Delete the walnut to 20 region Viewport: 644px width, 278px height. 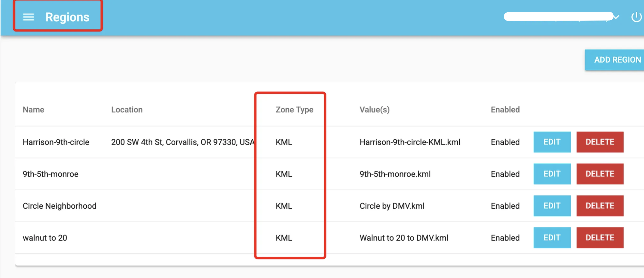click(x=600, y=238)
